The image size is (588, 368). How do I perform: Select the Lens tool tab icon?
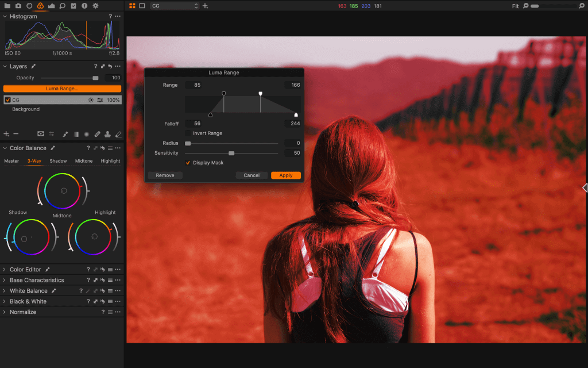click(29, 5)
